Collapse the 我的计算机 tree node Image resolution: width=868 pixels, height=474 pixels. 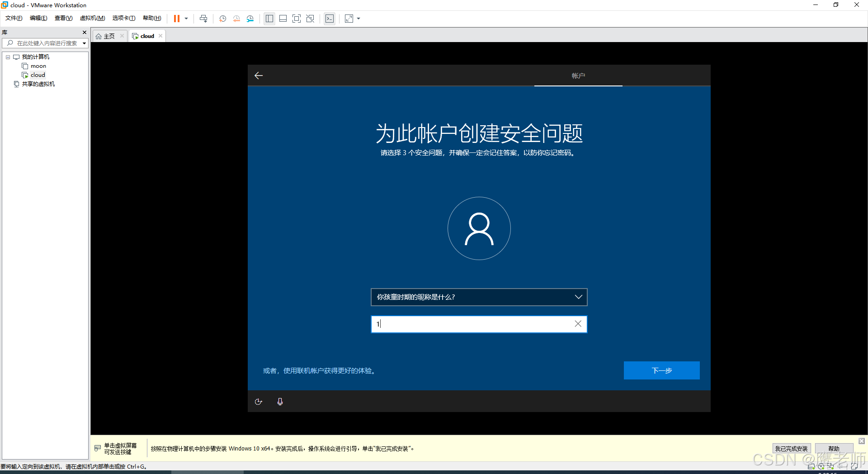point(8,57)
